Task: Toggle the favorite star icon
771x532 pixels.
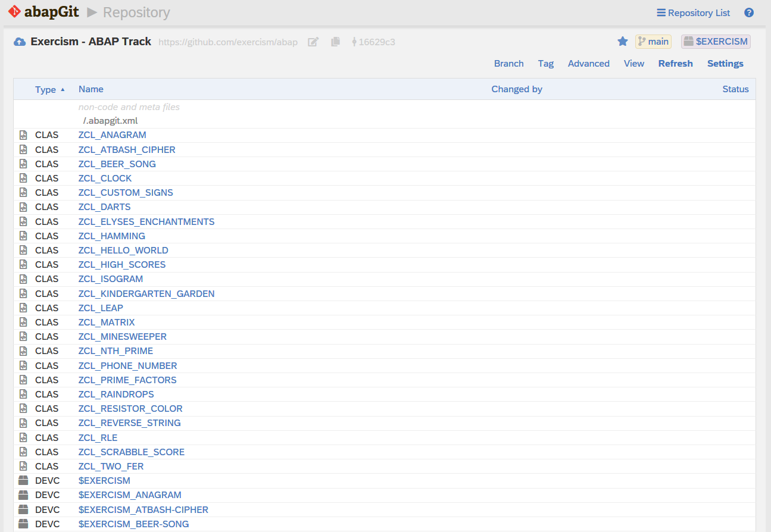Action: tap(623, 41)
